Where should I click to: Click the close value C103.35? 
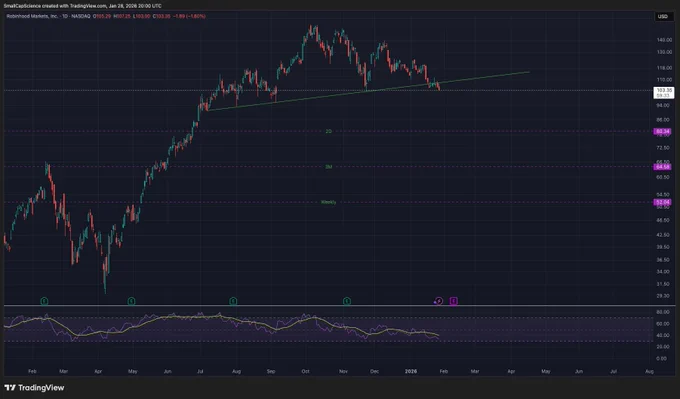[x=161, y=16]
